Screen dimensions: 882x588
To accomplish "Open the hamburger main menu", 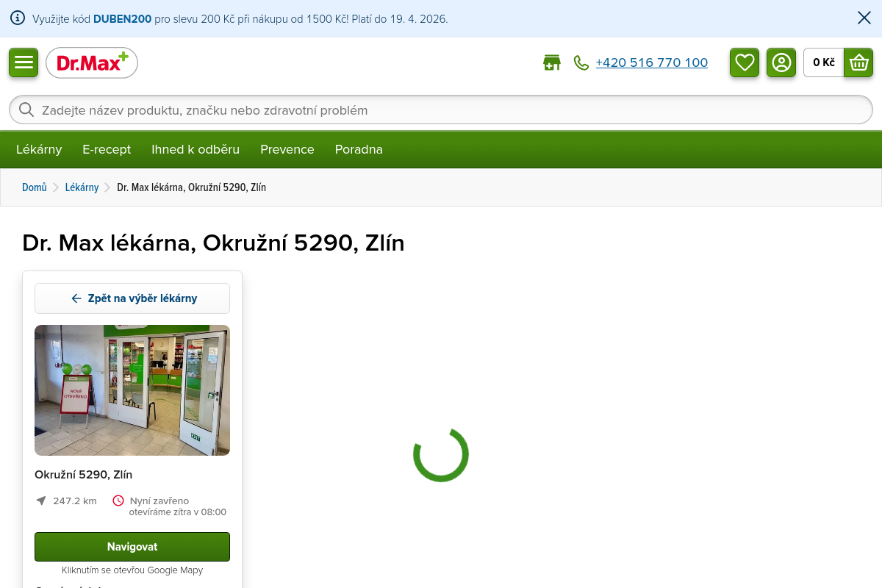I will (24, 62).
